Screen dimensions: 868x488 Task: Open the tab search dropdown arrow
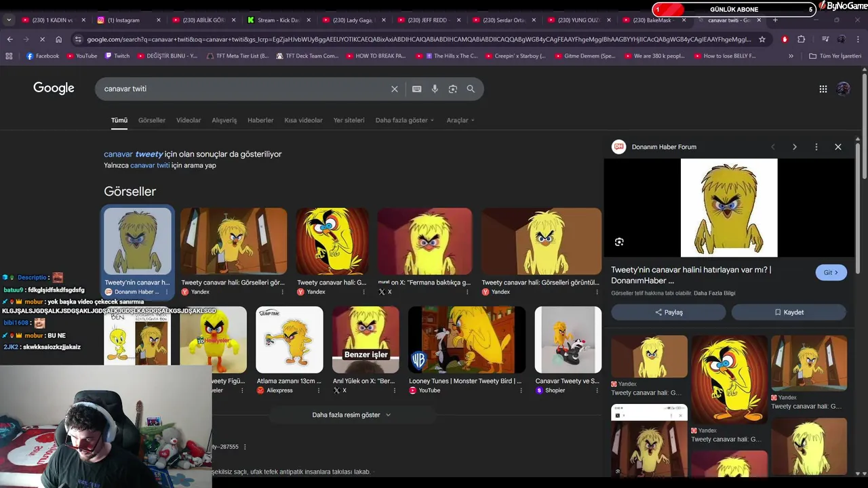tap(9, 20)
